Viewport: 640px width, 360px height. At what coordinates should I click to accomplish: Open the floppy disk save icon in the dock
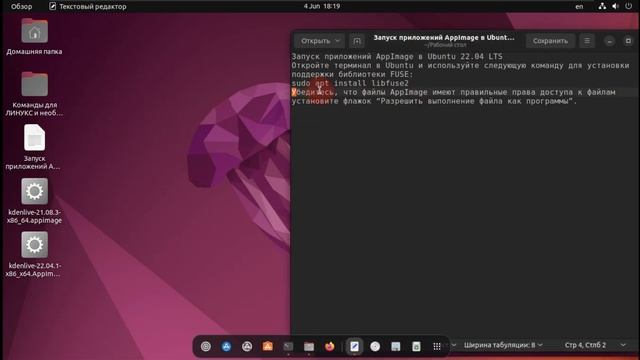(396, 346)
